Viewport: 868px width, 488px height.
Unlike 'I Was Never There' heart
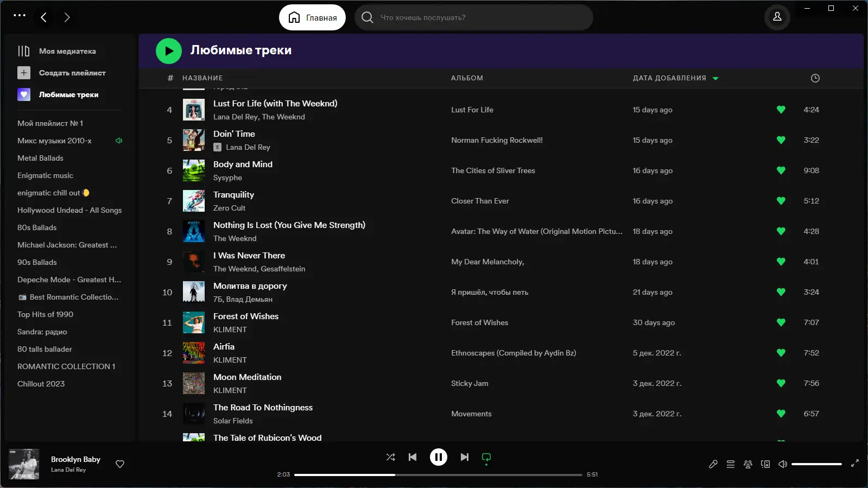tap(781, 262)
